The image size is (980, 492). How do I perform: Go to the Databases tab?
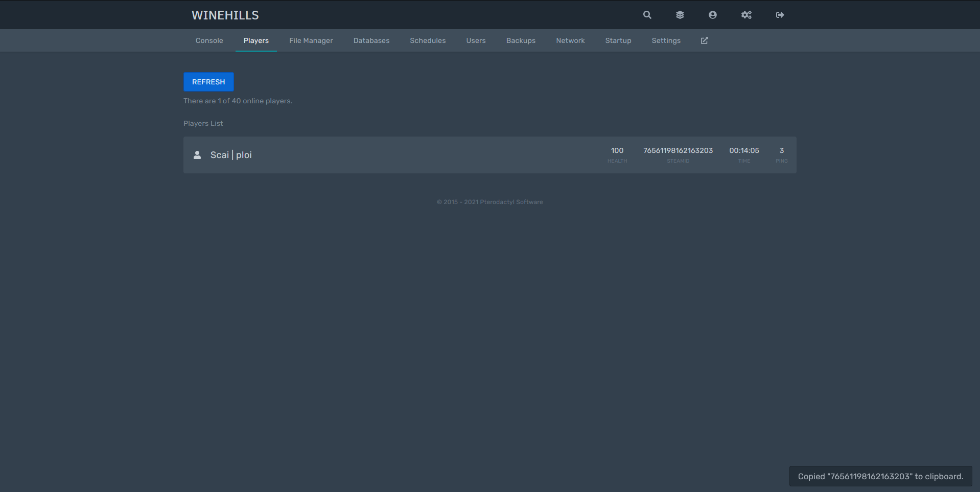coord(371,40)
